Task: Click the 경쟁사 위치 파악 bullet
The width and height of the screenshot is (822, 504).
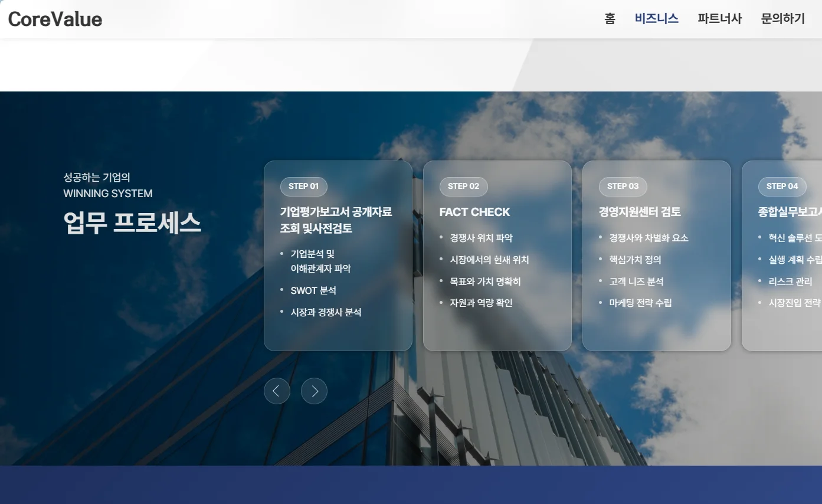Action: (x=481, y=238)
